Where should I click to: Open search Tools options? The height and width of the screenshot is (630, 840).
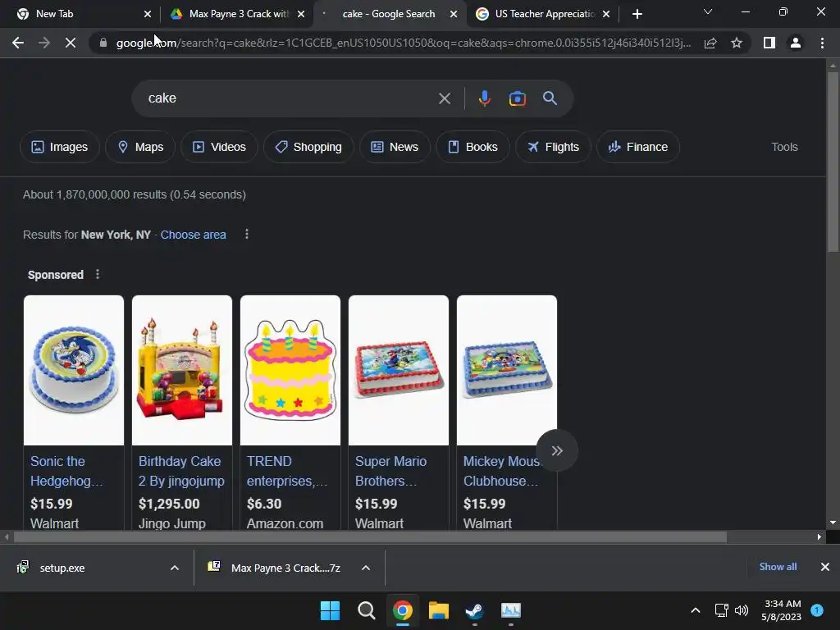pyautogui.click(x=784, y=147)
